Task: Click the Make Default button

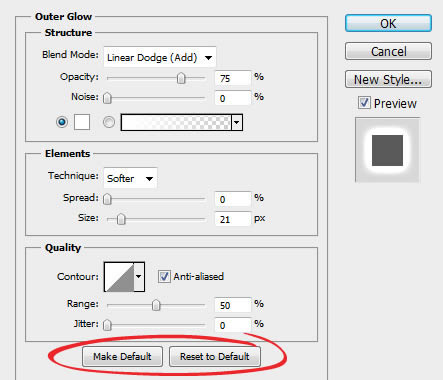Action: coord(122,356)
